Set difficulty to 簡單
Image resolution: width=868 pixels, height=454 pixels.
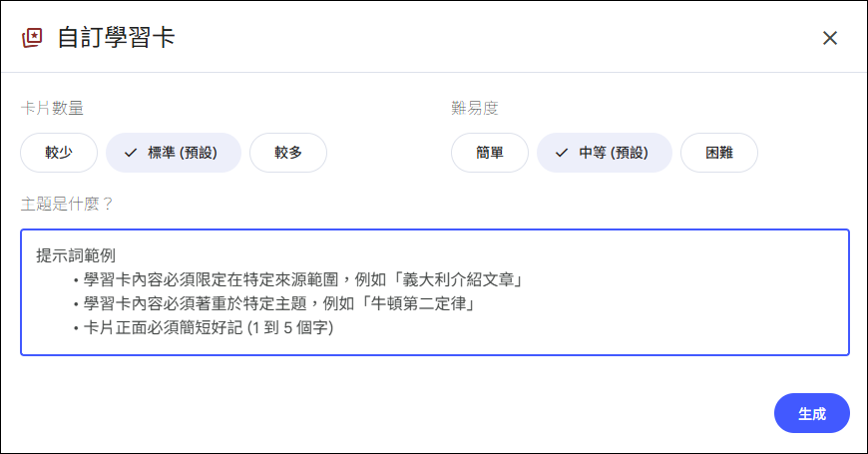(x=489, y=153)
